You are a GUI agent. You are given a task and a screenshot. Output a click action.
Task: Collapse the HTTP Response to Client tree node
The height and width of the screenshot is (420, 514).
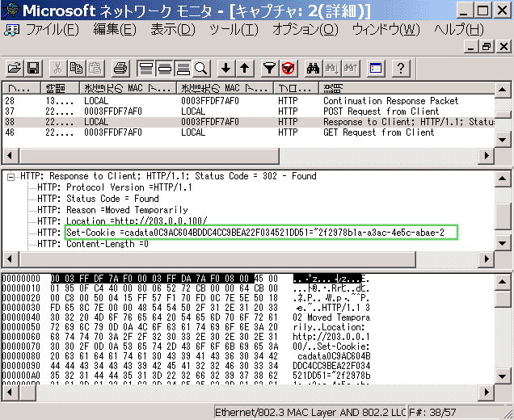[x=11, y=177]
